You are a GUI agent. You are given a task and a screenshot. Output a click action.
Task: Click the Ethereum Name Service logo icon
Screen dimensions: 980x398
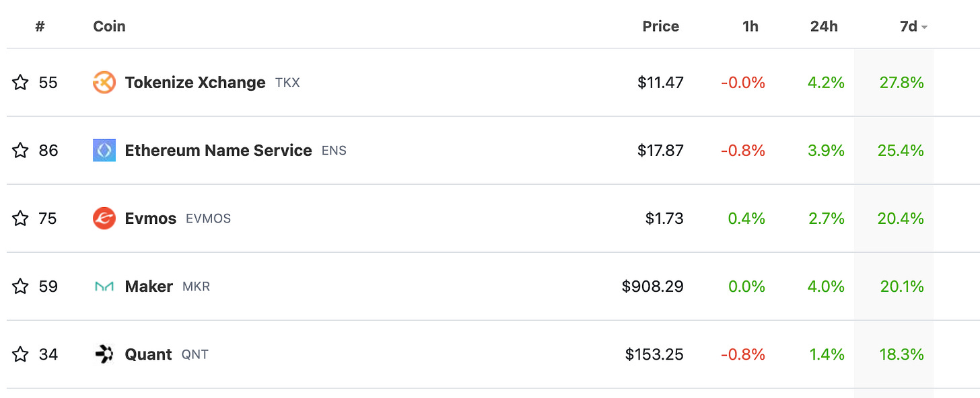pyautogui.click(x=104, y=151)
